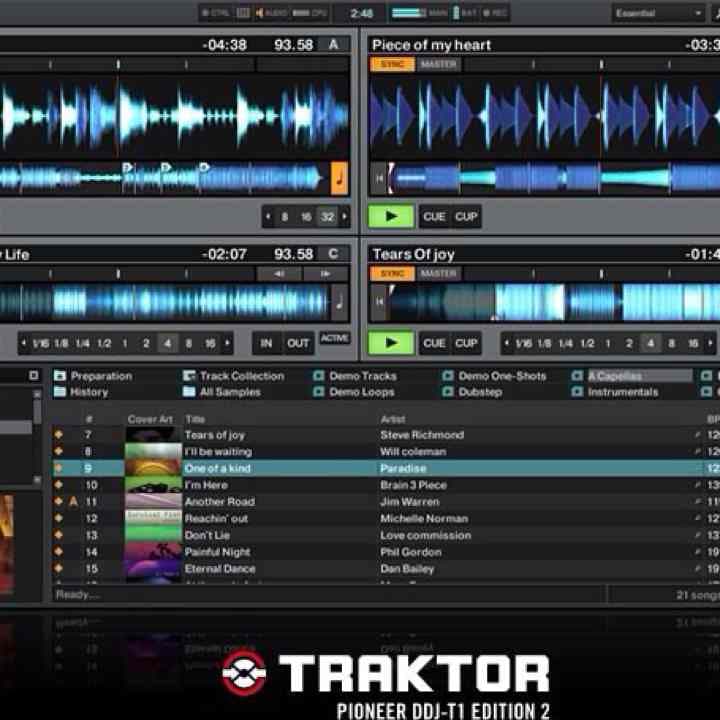Click CTRL indicator in header
720x720 pixels.
(x=215, y=13)
